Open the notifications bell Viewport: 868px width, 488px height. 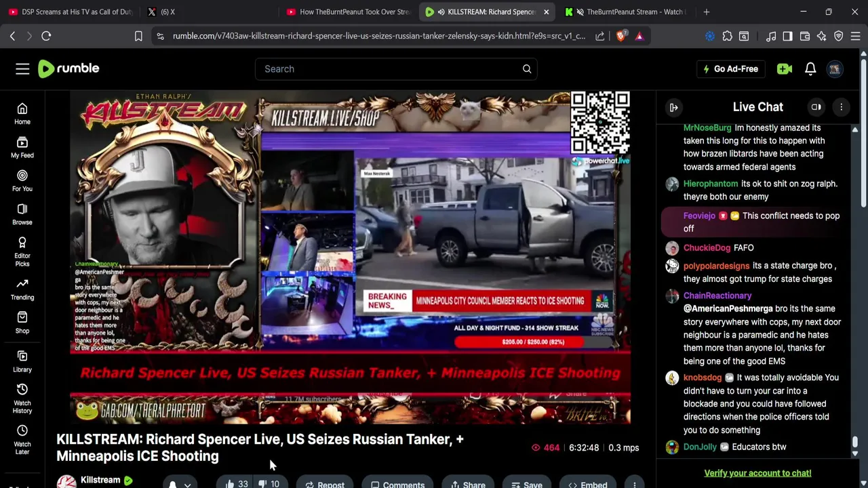[x=810, y=68]
